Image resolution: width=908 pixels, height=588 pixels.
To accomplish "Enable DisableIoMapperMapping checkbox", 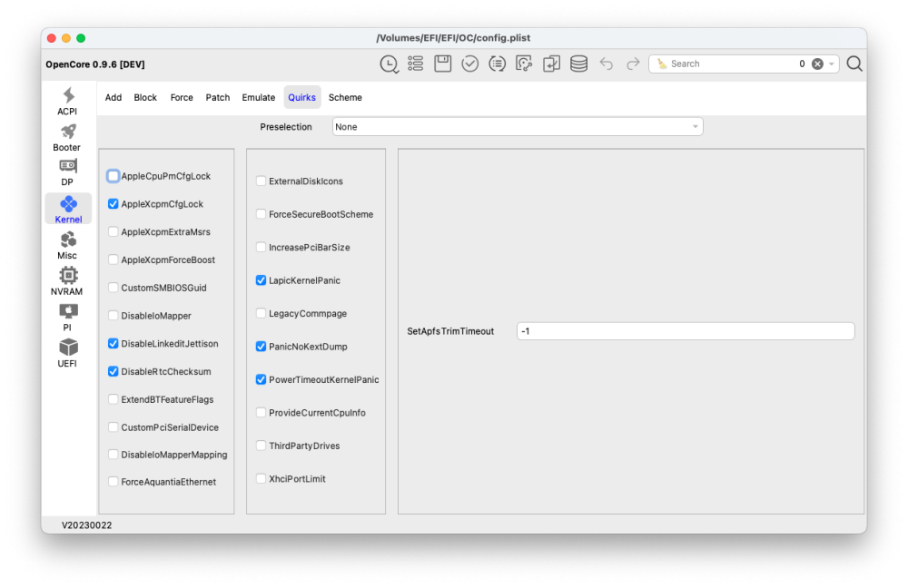I will [x=113, y=455].
